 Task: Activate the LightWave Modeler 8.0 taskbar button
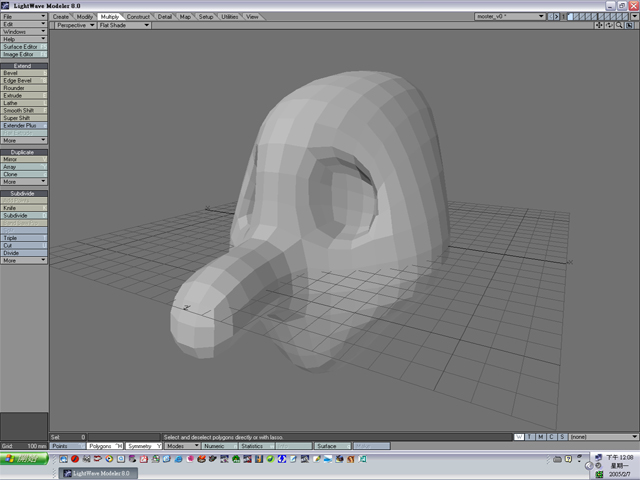click(98, 473)
